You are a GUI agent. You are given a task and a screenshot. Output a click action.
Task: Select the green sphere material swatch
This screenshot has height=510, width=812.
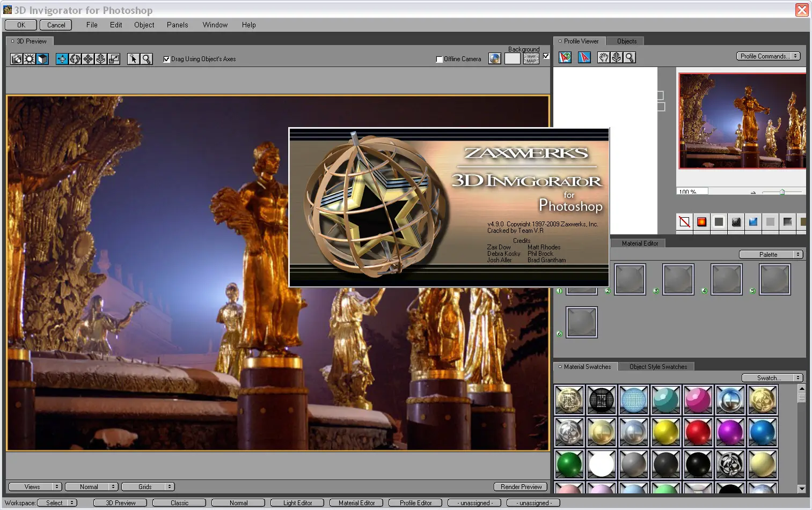(569, 464)
